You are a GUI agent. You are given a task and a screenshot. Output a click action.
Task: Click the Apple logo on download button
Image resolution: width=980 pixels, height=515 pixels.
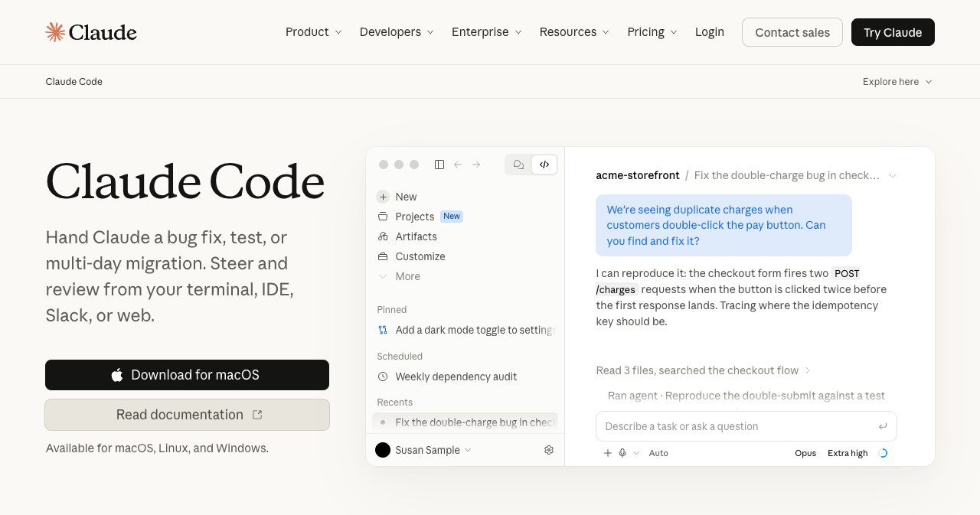pos(117,375)
